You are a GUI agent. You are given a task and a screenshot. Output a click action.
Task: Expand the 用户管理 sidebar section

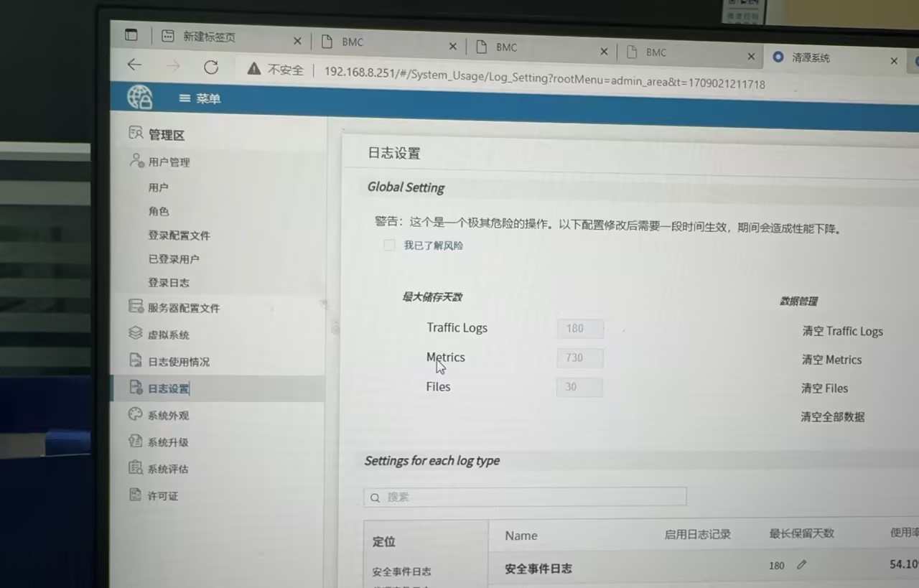[x=169, y=162]
